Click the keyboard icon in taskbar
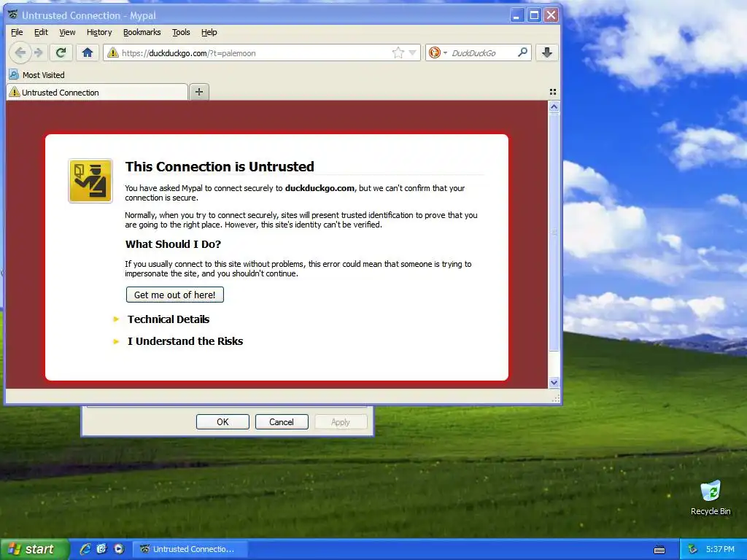This screenshot has width=747, height=560. click(x=659, y=550)
